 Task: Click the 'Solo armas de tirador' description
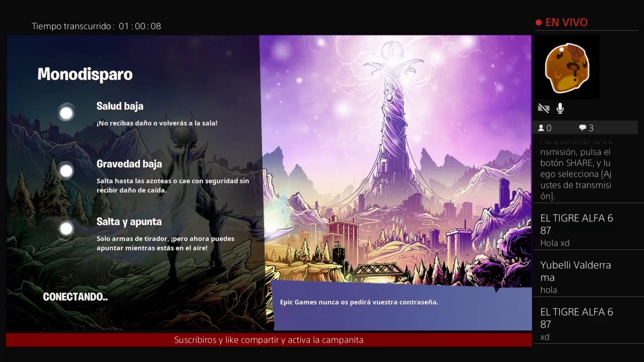[166, 243]
